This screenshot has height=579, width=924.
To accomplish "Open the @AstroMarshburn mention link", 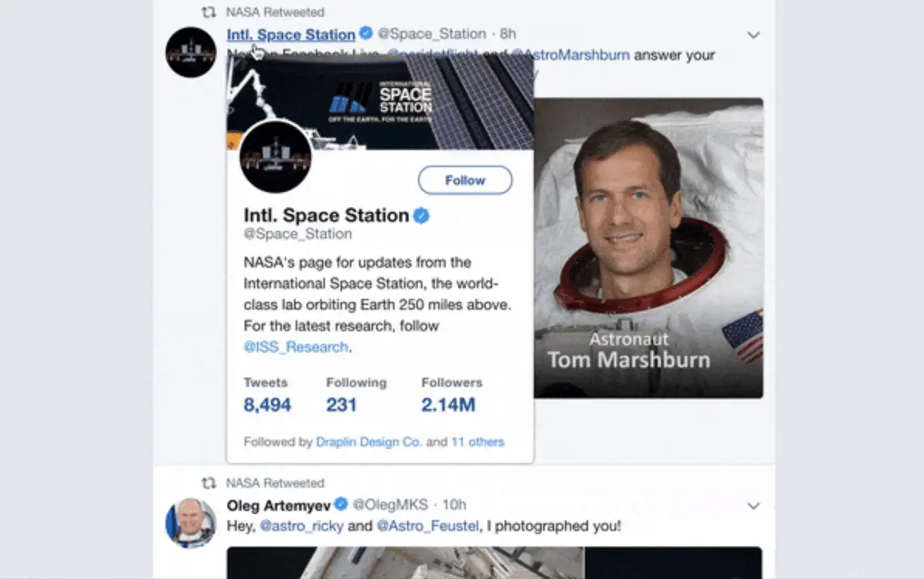I will 570,55.
